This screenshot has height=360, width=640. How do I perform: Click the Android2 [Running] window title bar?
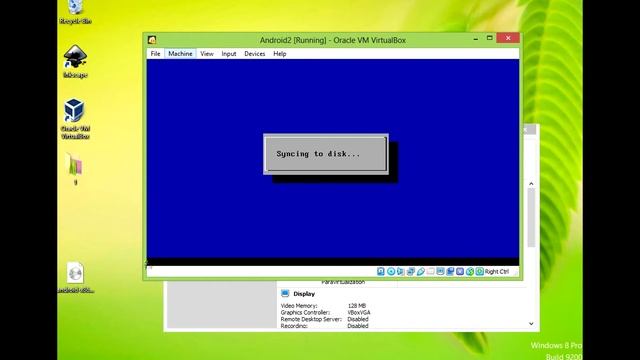[333, 40]
